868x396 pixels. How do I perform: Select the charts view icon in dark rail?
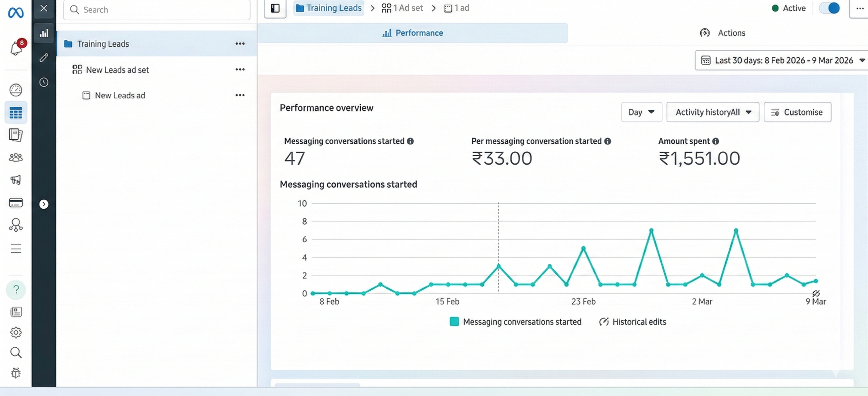point(44,33)
